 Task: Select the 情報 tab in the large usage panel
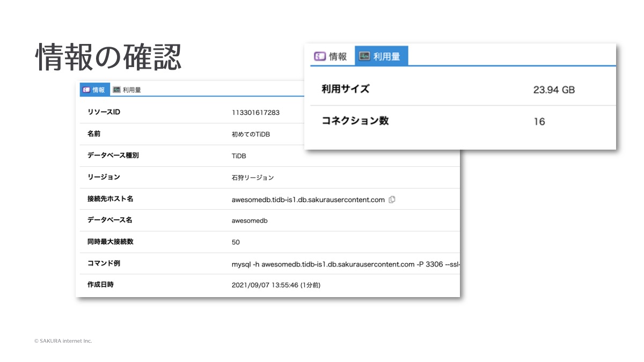(332, 56)
